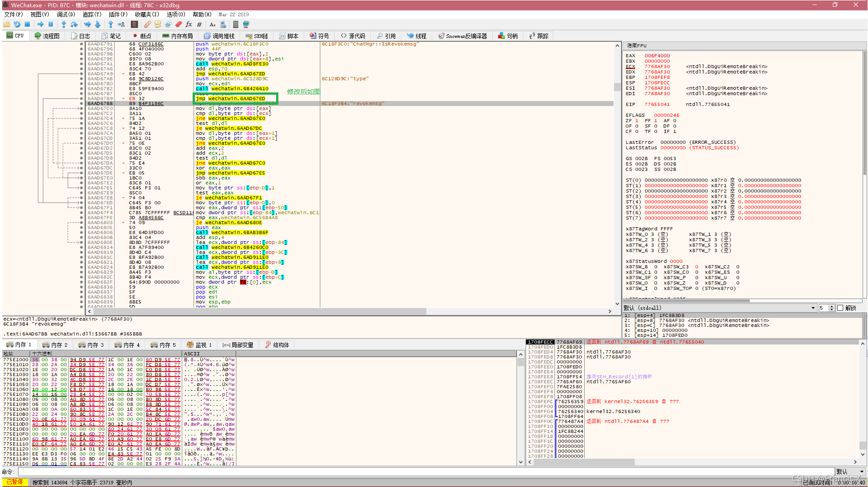Viewport: 868px width, 487px height.
Task: Open the patches bandage icon
Action: [148, 24]
